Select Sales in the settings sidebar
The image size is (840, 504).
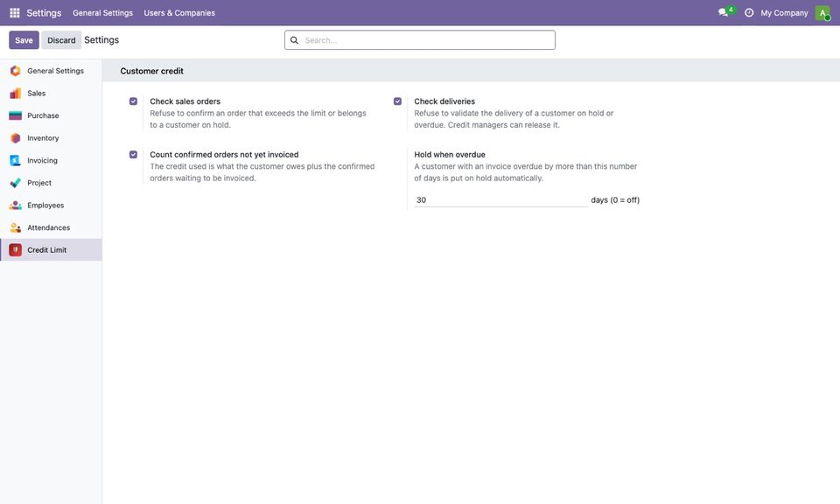tap(51, 94)
